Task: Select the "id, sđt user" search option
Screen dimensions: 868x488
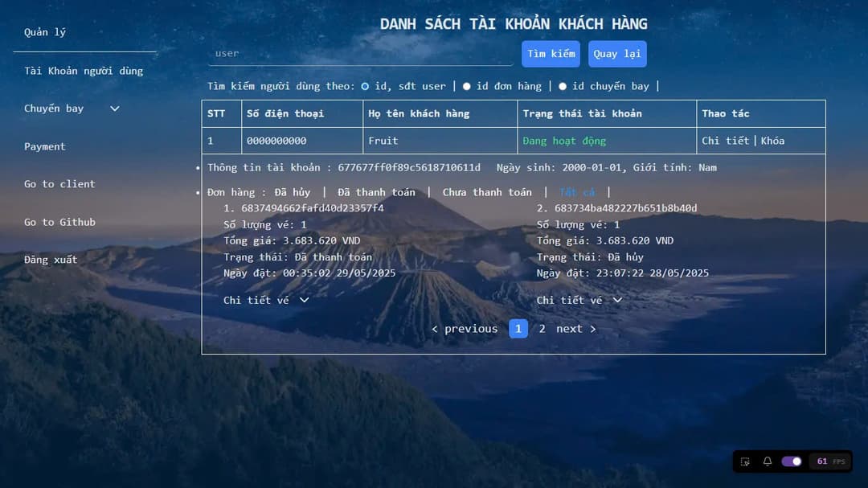Action: click(x=365, y=86)
